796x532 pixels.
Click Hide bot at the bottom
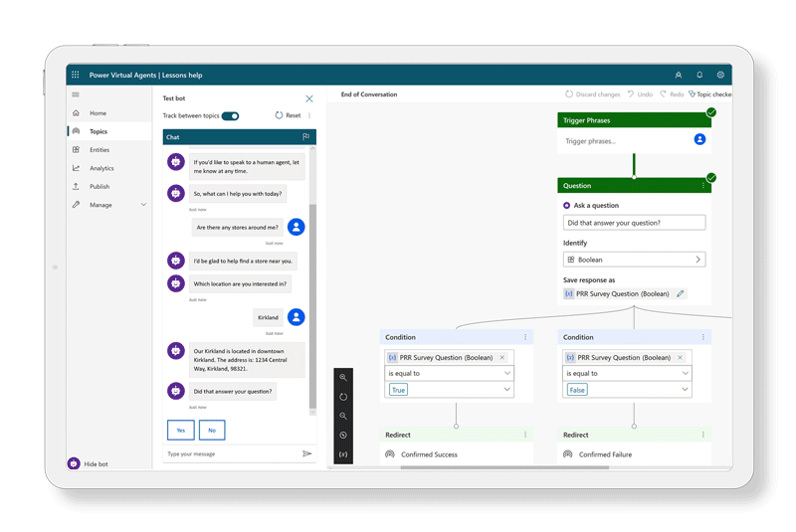click(96, 464)
